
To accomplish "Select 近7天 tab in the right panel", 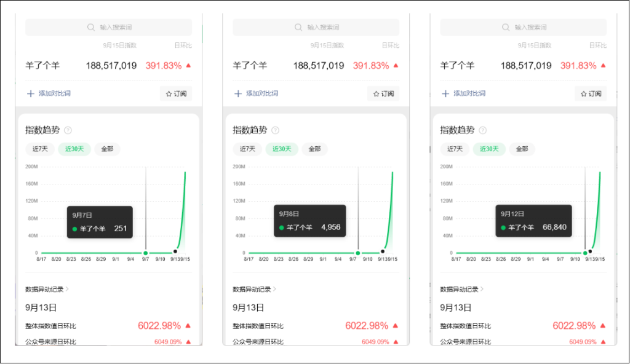I will click(x=455, y=149).
